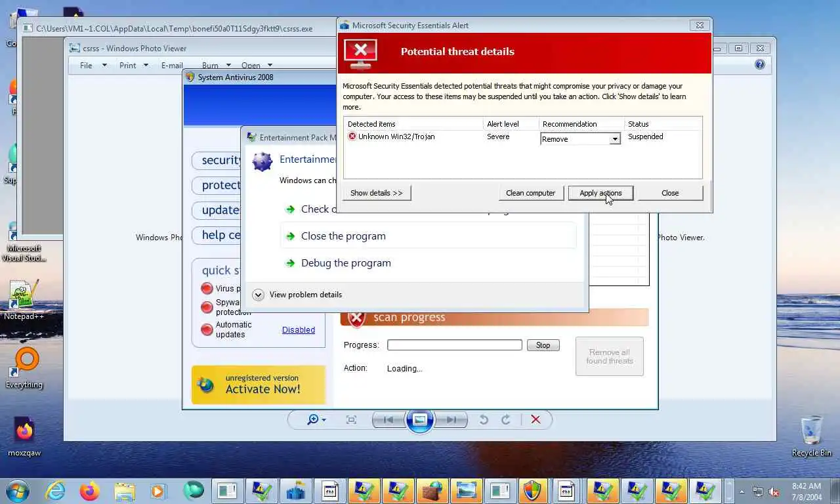This screenshot has height=504, width=840.
Task: Launch Internet Explorer from the taskbar
Action: coord(55,491)
